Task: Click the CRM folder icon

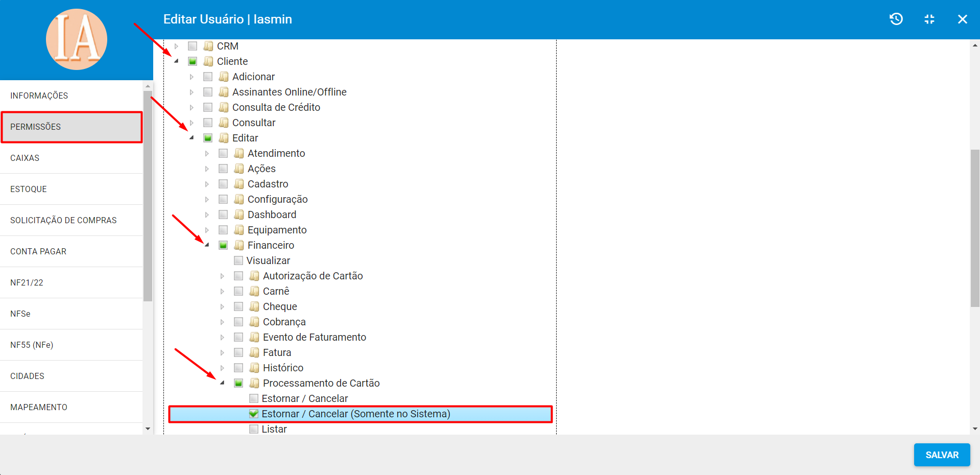Action: 208,46
